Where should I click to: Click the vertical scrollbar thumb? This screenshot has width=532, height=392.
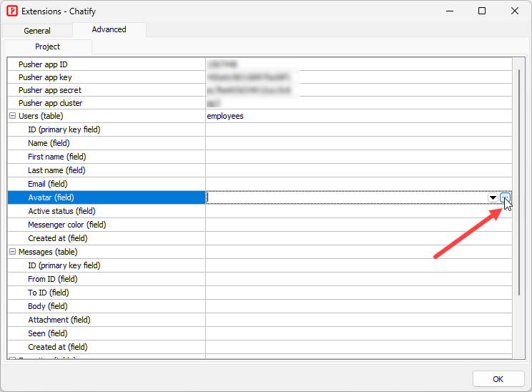[x=518, y=182]
